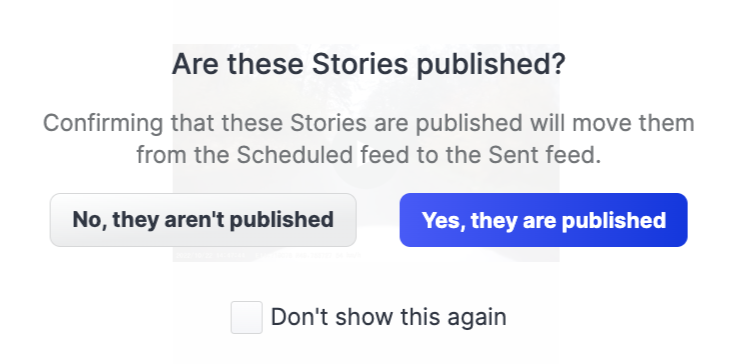Decline publishing confirmation using the gray button
Viewport: 754px width, 364px height.
click(x=203, y=220)
